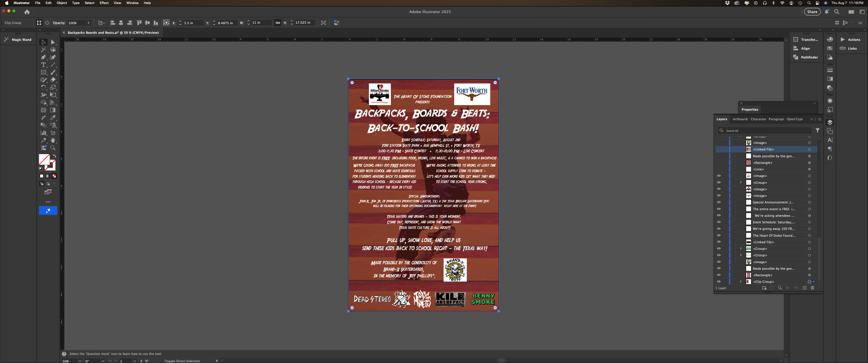Open Align To dropdown in control bar

pyautogui.click(x=101, y=23)
